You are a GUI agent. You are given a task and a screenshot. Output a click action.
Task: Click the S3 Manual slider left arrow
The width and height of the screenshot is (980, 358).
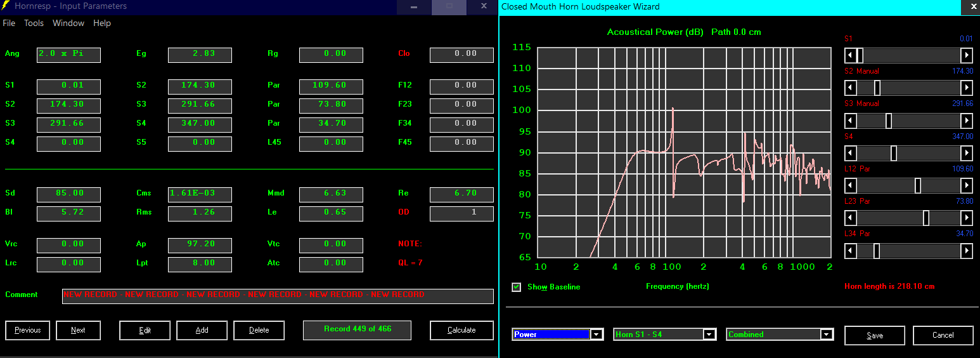point(851,121)
